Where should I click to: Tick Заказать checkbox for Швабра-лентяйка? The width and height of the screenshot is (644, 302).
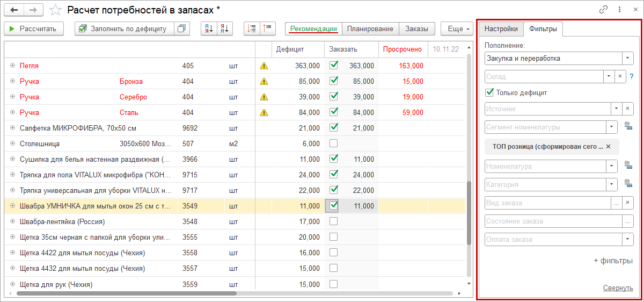pos(333,221)
